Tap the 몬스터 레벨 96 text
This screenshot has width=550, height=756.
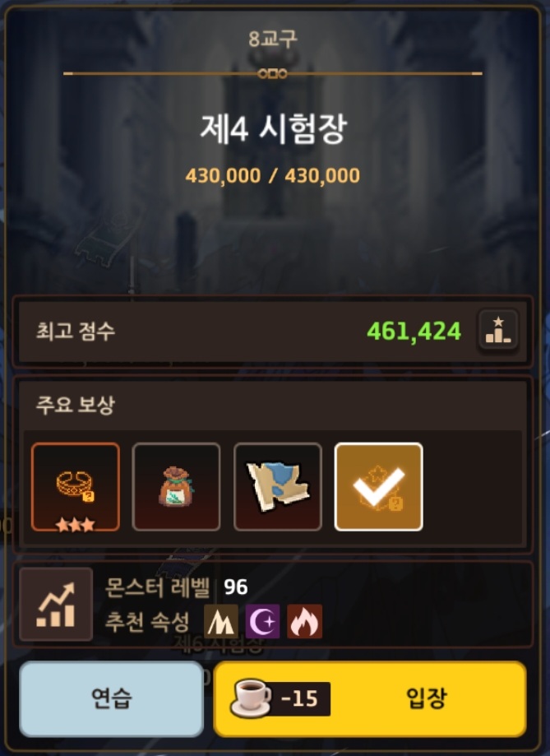click(x=177, y=587)
